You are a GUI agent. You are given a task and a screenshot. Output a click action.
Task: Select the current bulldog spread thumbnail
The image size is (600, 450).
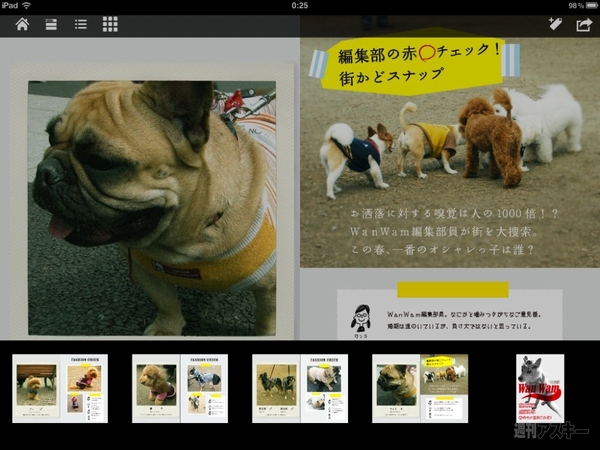click(x=420, y=388)
